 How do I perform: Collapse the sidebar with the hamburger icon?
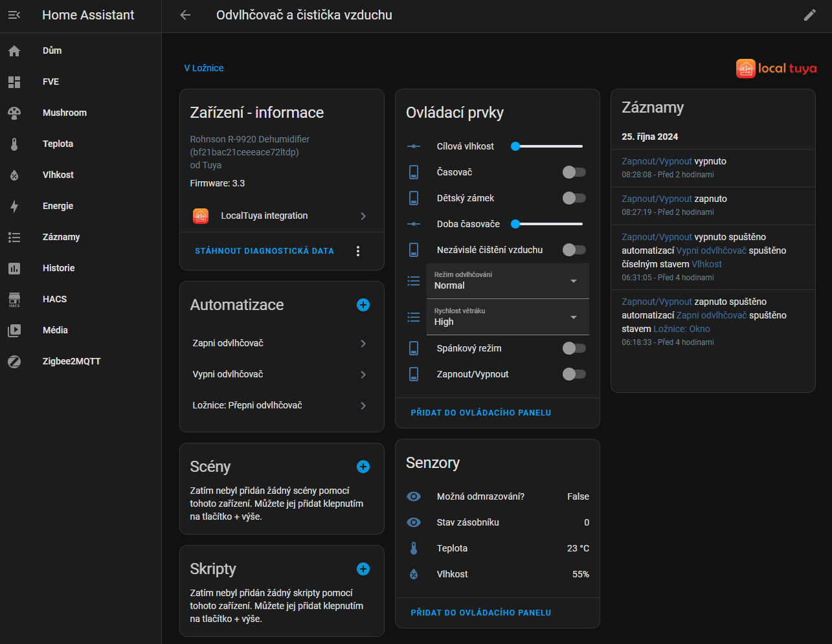click(14, 15)
